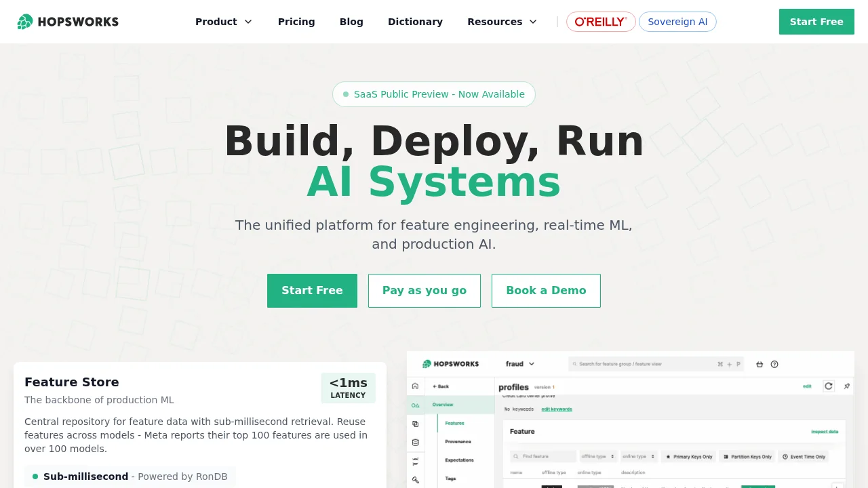The height and width of the screenshot is (488, 868).
Task: Enable the Primary Keys Only filter
Action: pos(688,456)
